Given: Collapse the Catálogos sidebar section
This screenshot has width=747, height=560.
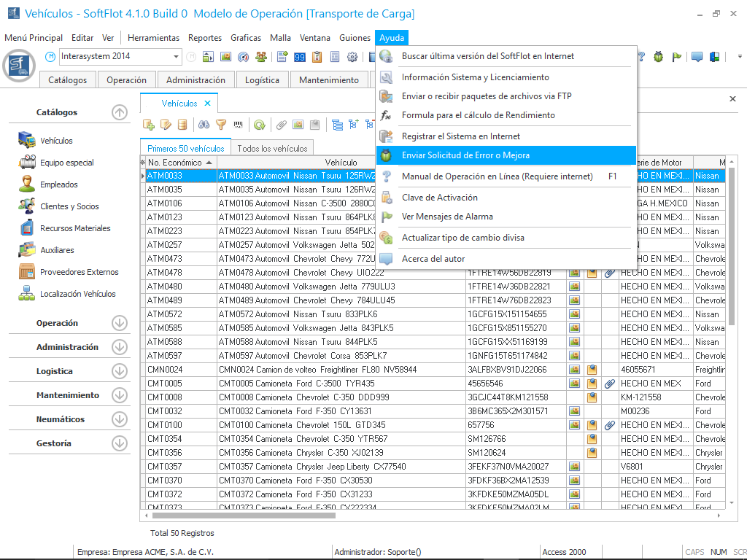Looking at the screenshot, I should [119, 112].
